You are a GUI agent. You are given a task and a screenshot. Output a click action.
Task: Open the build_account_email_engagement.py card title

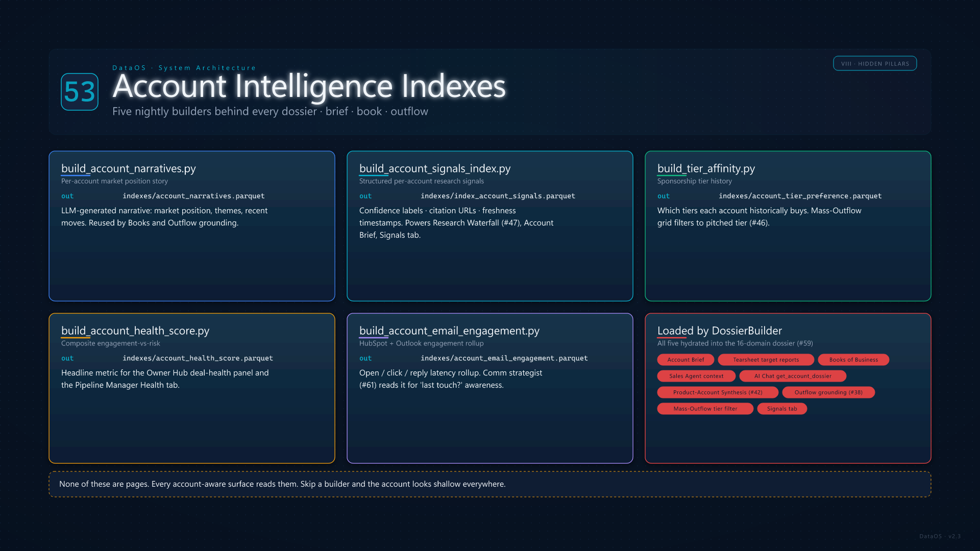pyautogui.click(x=449, y=331)
